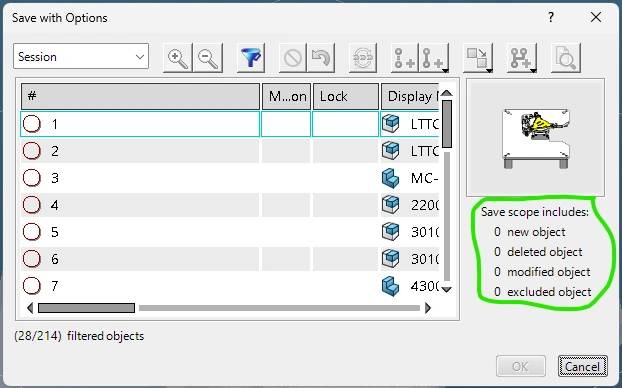The height and width of the screenshot is (388, 622).
Task: Open the squares-with-arrow dropdown icon
Action: click(478, 58)
